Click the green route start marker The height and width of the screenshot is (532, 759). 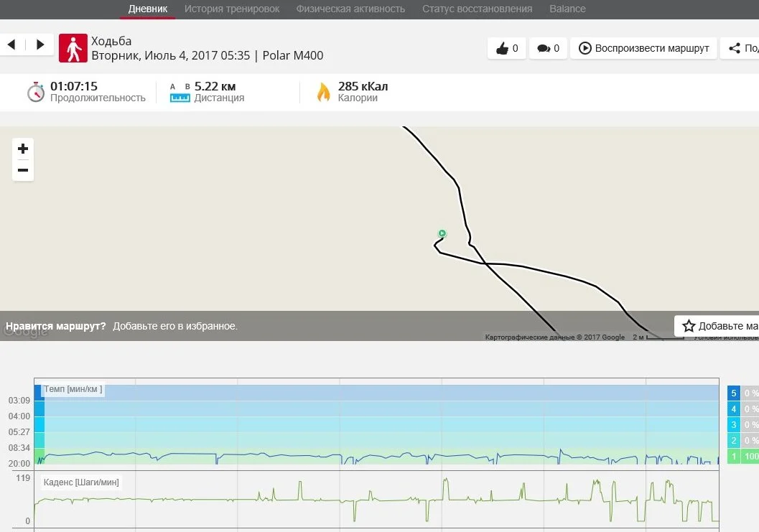442,233
